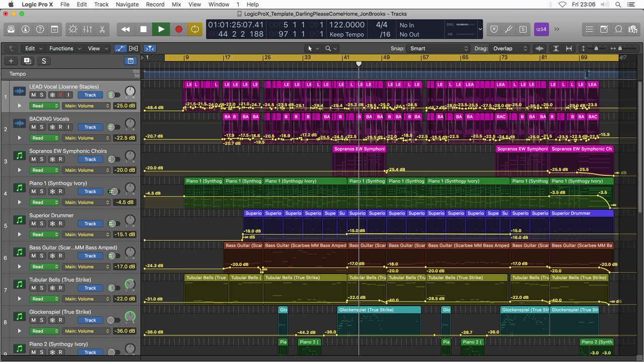Click the red Record button
Viewport: 644px width, 362px height.
coord(179,29)
